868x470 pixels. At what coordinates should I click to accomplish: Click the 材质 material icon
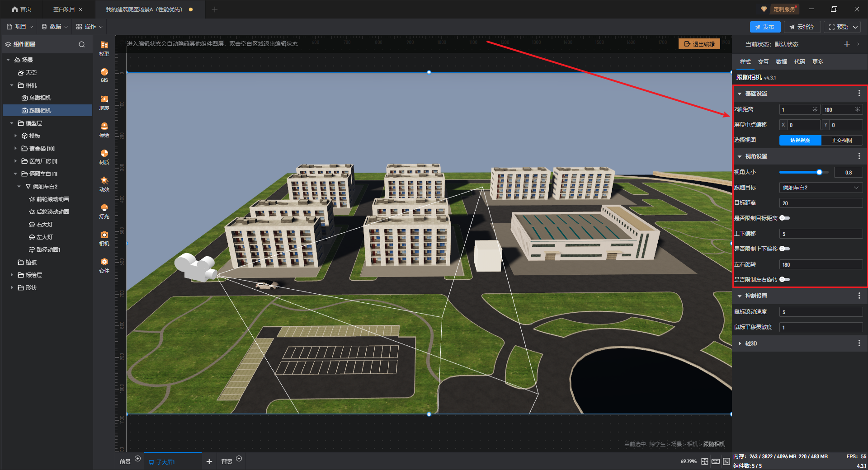(104, 156)
